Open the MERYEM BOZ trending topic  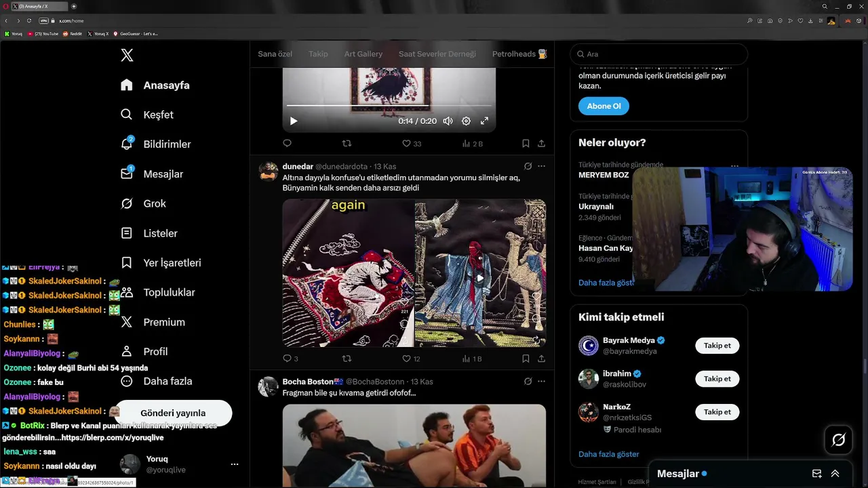[604, 175]
